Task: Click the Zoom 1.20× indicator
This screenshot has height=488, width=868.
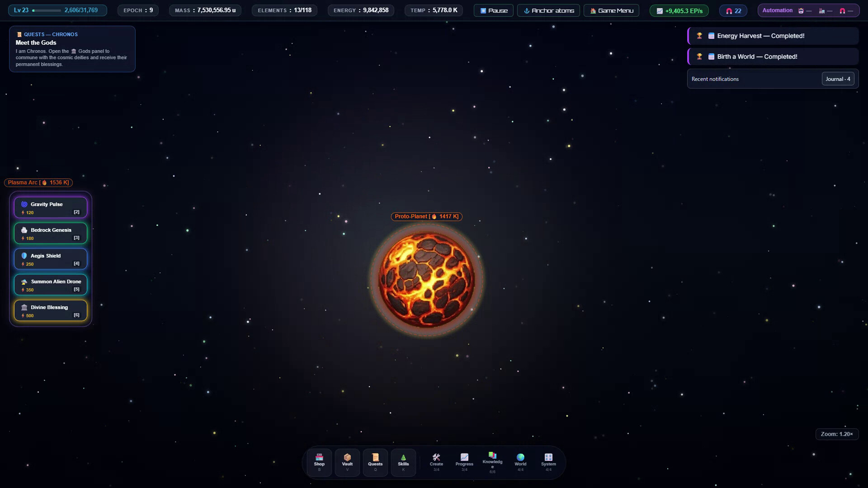Action: click(x=837, y=434)
